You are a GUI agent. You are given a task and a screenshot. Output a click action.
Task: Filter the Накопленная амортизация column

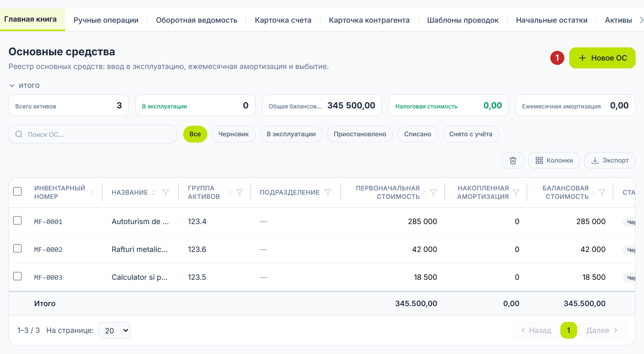pos(516,193)
